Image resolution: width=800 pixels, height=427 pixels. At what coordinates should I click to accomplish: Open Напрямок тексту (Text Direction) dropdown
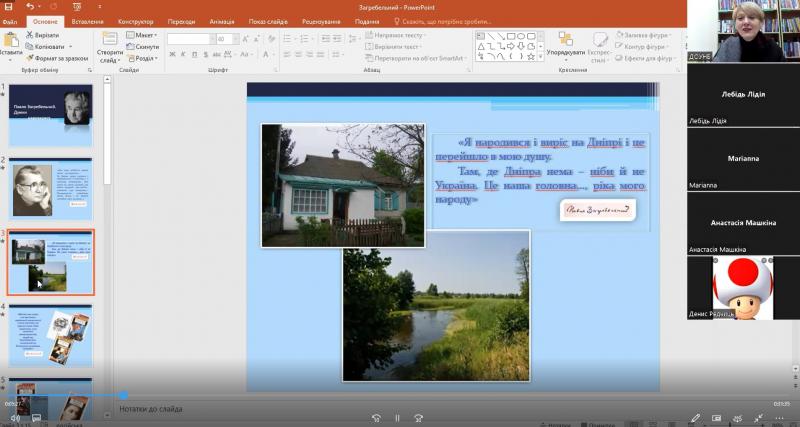(396, 35)
